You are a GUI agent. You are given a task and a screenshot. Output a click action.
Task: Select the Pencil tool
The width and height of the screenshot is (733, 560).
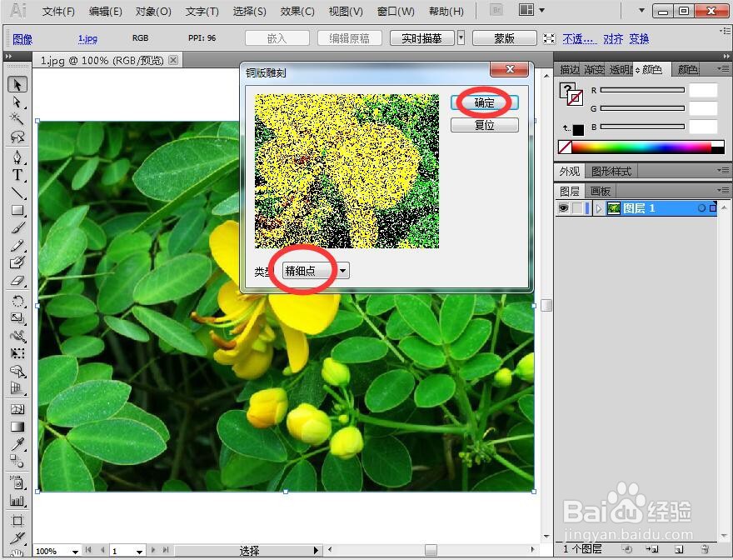tap(17, 245)
